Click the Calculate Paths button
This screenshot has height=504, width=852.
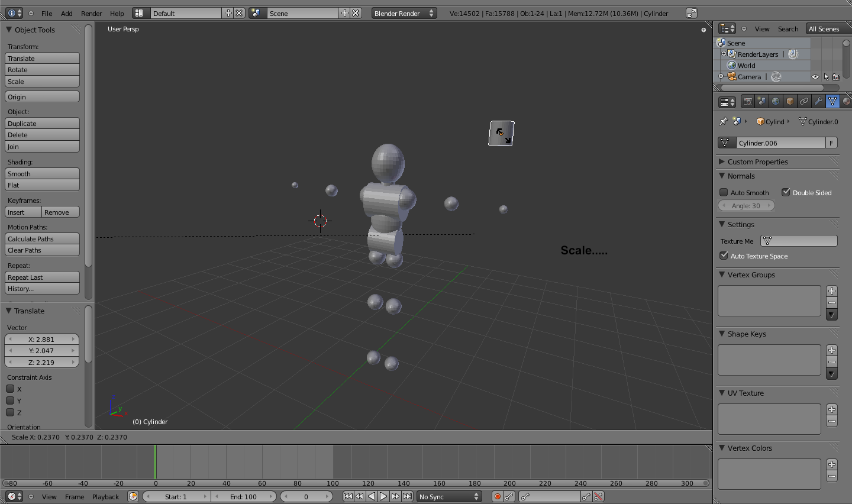(x=42, y=238)
